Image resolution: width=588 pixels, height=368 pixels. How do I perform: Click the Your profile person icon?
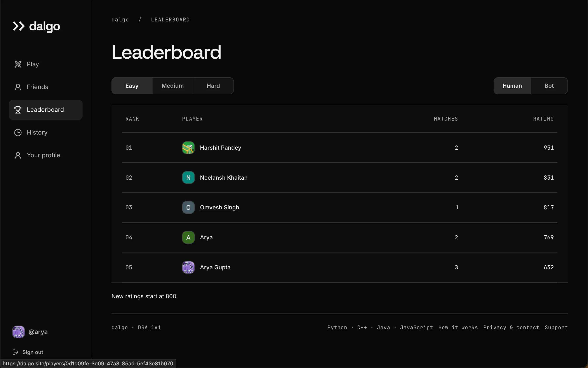tap(18, 155)
